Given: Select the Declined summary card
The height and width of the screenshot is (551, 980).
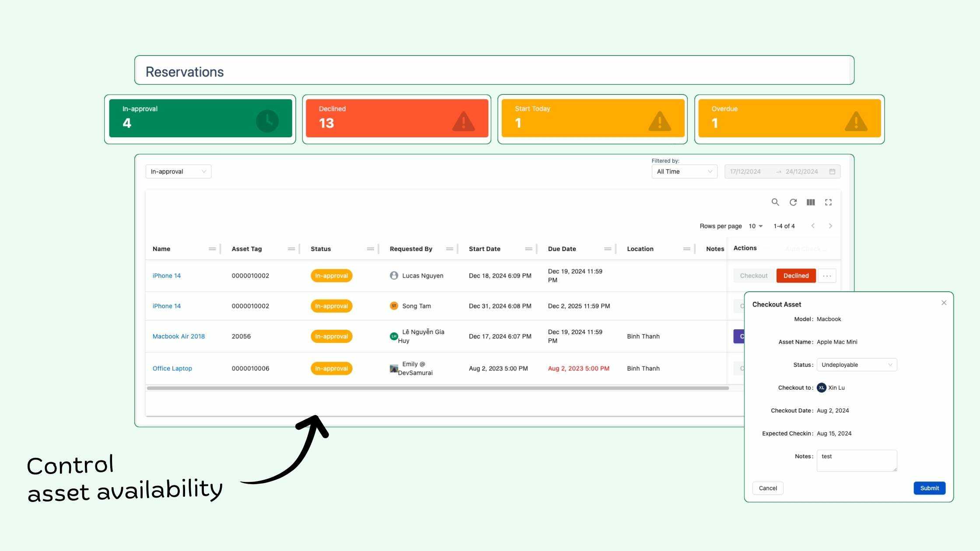Looking at the screenshot, I should click(397, 119).
